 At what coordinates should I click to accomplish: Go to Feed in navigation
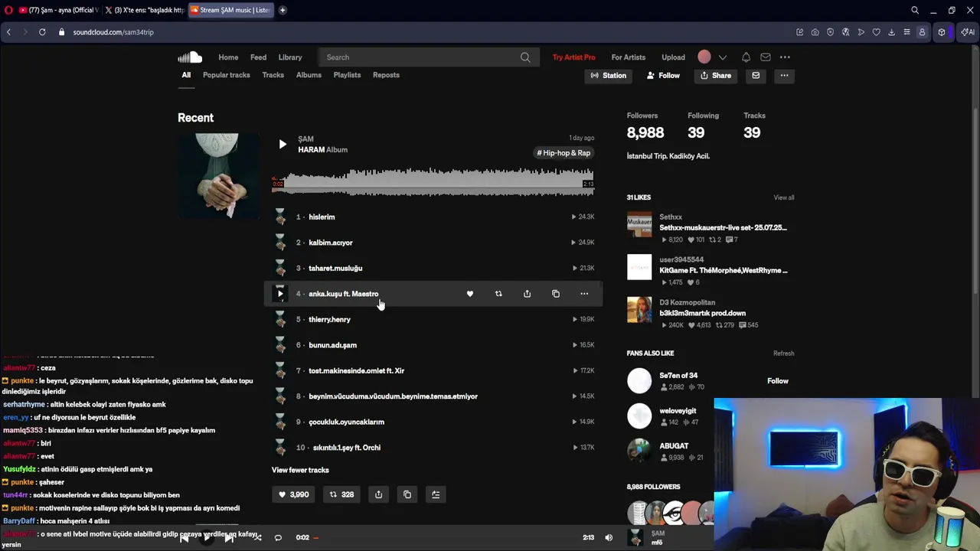point(258,57)
